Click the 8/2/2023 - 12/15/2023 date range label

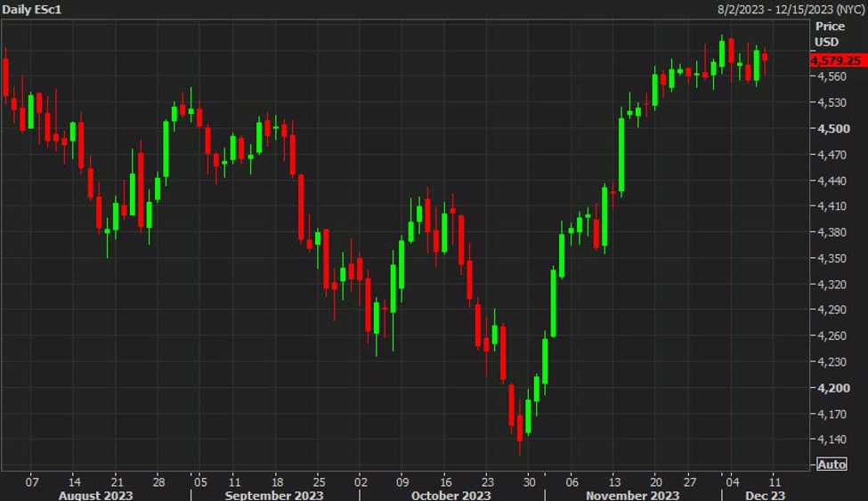coord(791,10)
